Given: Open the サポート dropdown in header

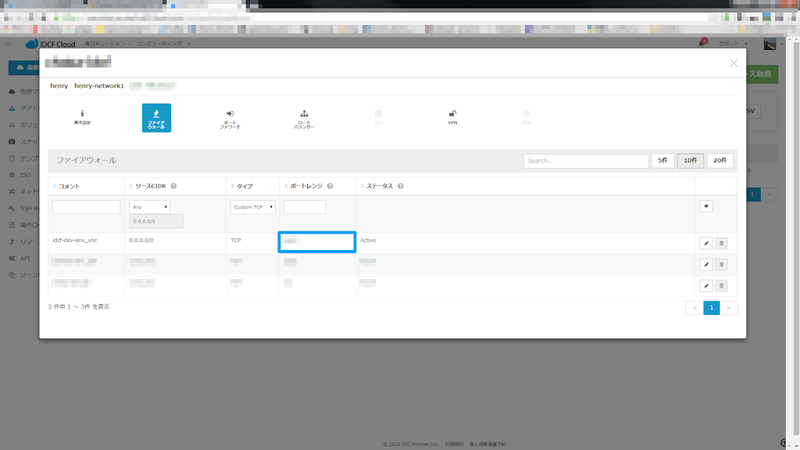Looking at the screenshot, I should click(732, 45).
